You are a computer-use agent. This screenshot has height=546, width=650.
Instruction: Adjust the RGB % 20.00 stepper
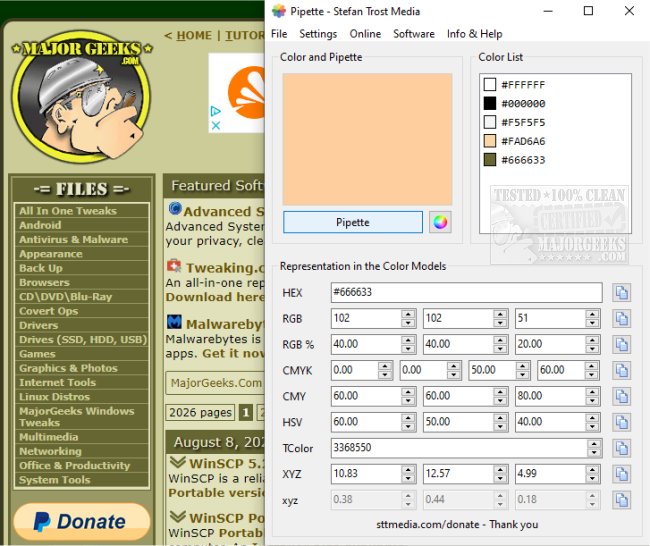pyautogui.click(x=592, y=345)
